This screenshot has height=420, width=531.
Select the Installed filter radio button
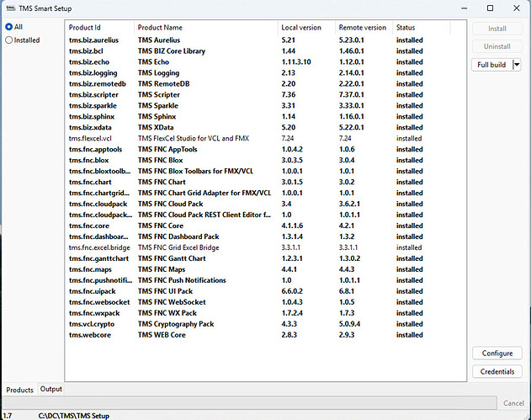tap(9, 40)
